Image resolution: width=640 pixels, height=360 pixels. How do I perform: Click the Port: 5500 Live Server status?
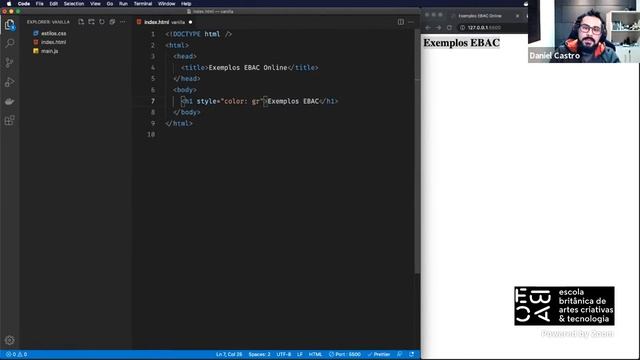pyautogui.click(x=344, y=354)
